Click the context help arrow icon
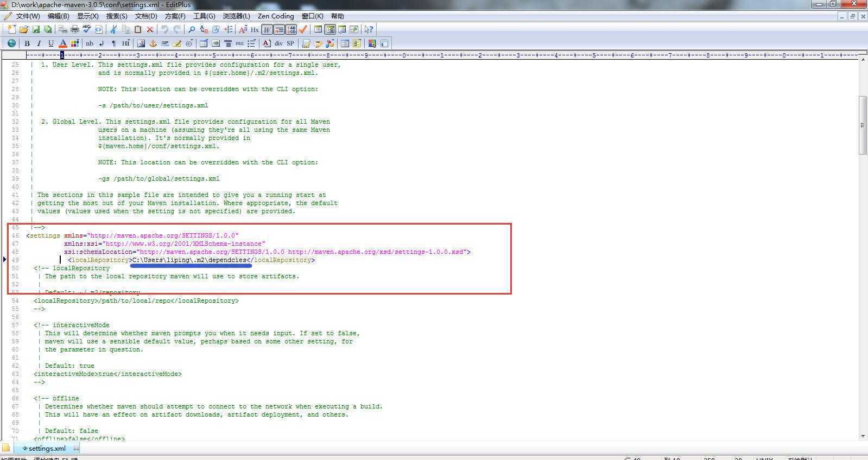This screenshot has height=460, width=868. [369, 29]
